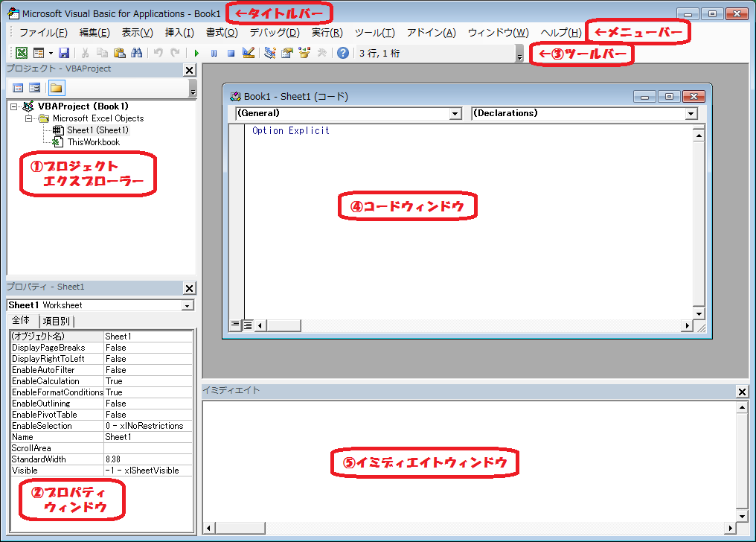This screenshot has width=756, height=542.
Task: Open the ツール(T) menu
Action: click(x=374, y=32)
